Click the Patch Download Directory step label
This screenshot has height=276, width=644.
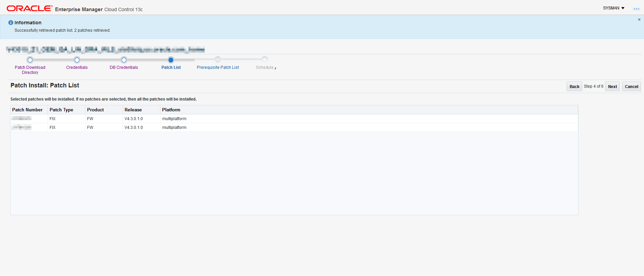click(30, 70)
